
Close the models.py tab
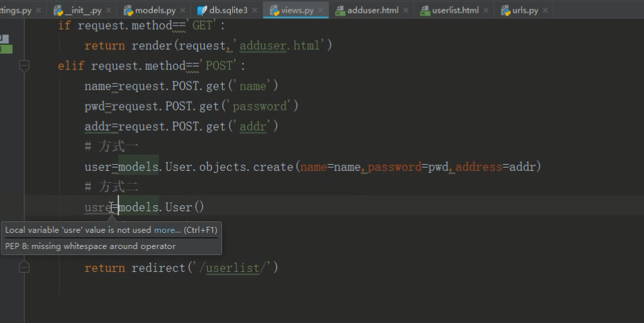click(x=183, y=10)
